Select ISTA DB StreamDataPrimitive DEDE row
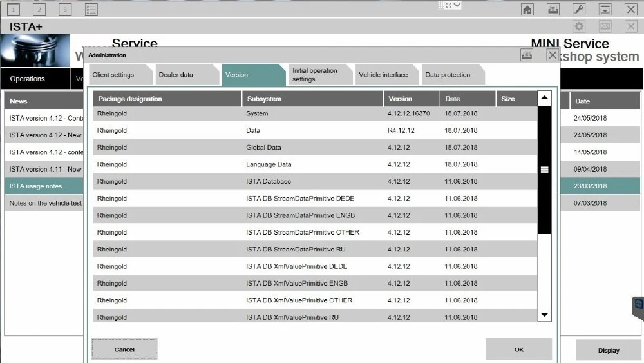The width and height of the screenshot is (644, 363). [315, 198]
